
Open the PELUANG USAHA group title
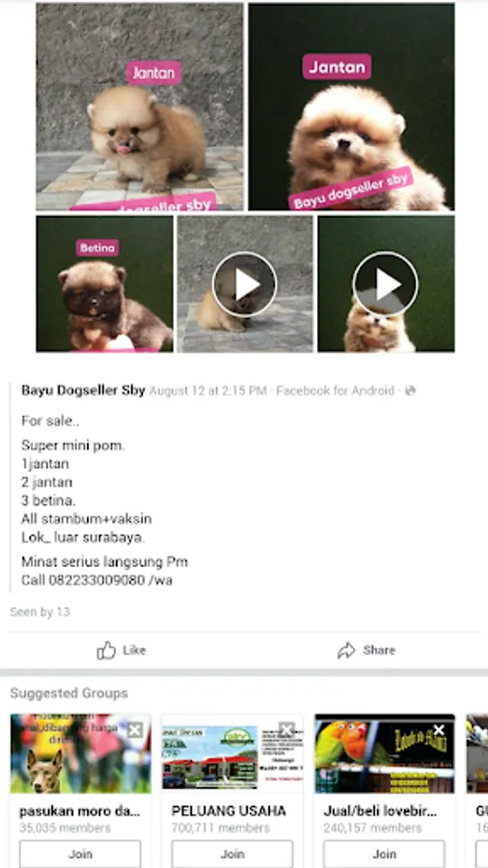tap(229, 811)
